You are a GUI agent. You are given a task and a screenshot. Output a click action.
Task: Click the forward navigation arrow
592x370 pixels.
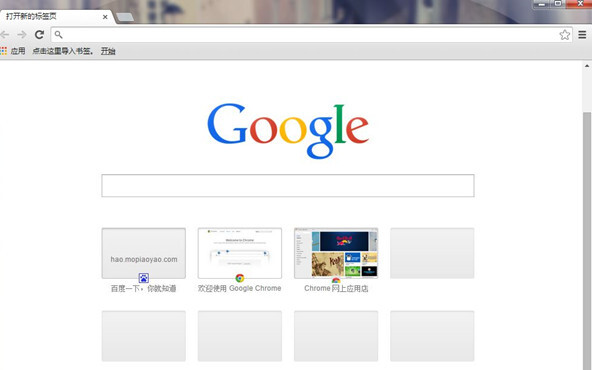(x=22, y=35)
